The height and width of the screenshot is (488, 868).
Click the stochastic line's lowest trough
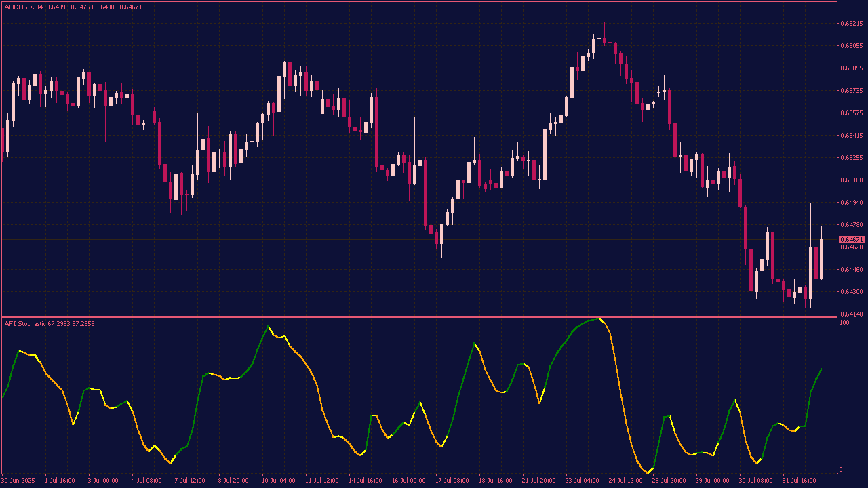646,472
